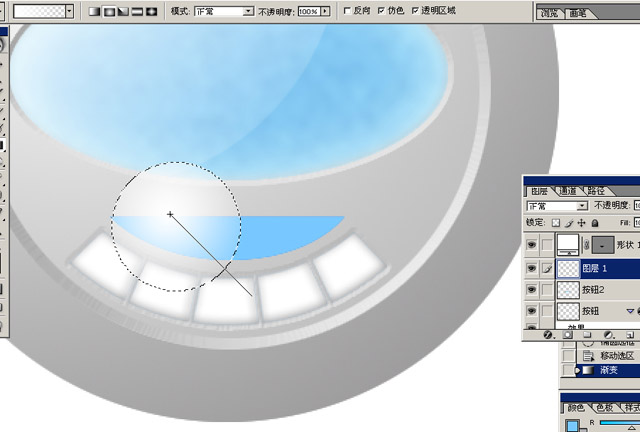The width and height of the screenshot is (640, 432).
Task: Open the options bar opacity slider arrow
Action: click(325, 11)
